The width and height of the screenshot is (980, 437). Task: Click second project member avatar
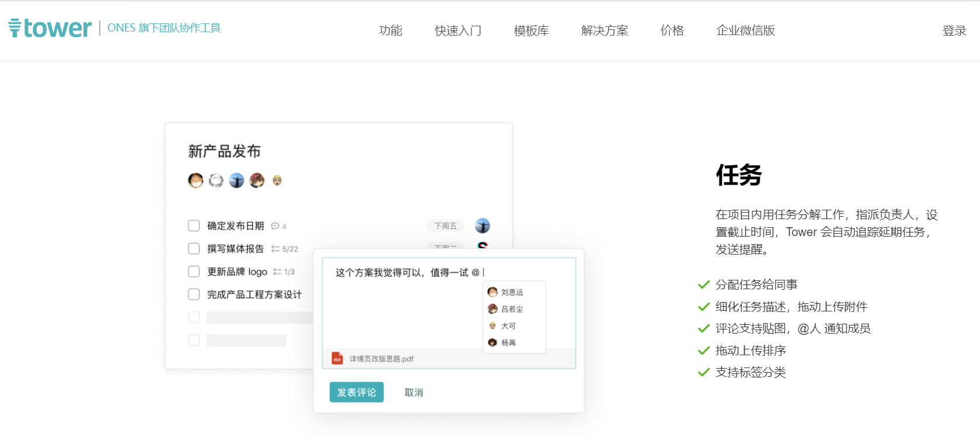[x=216, y=181]
